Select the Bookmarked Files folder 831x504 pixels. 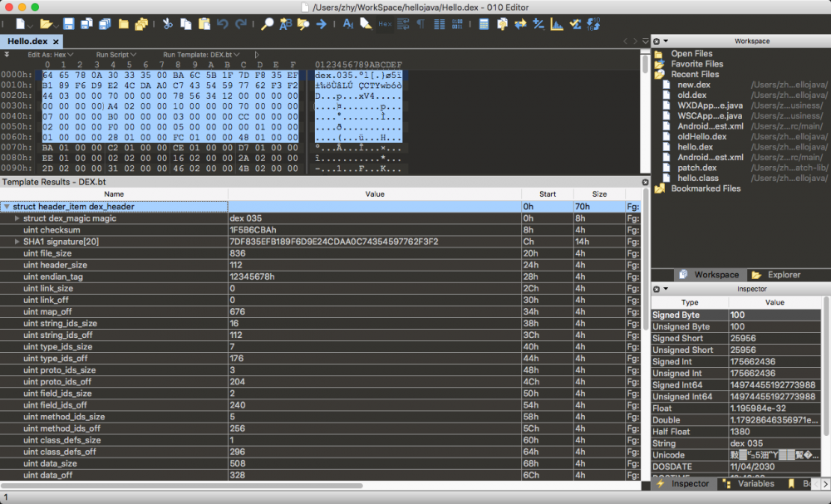coord(706,188)
